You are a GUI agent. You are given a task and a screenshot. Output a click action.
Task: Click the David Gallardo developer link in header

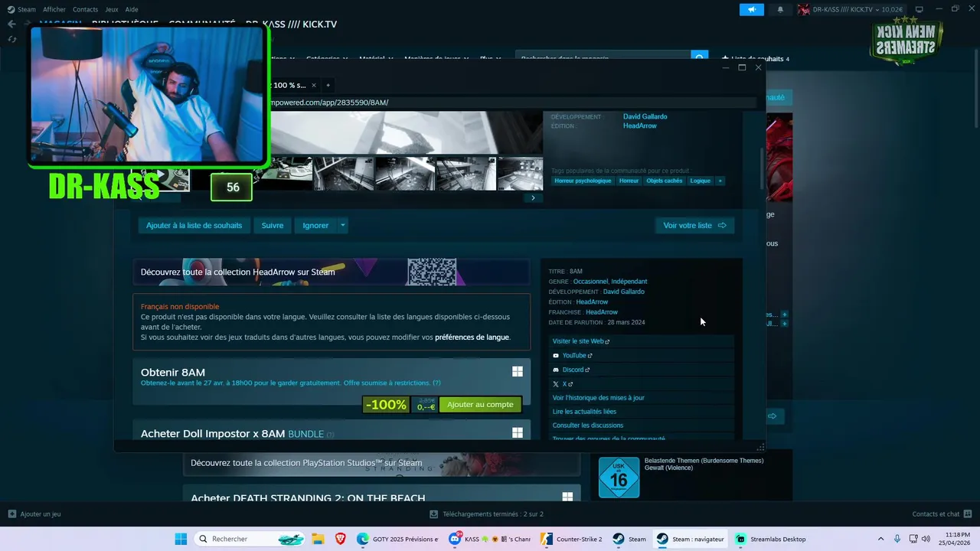coord(645,116)
